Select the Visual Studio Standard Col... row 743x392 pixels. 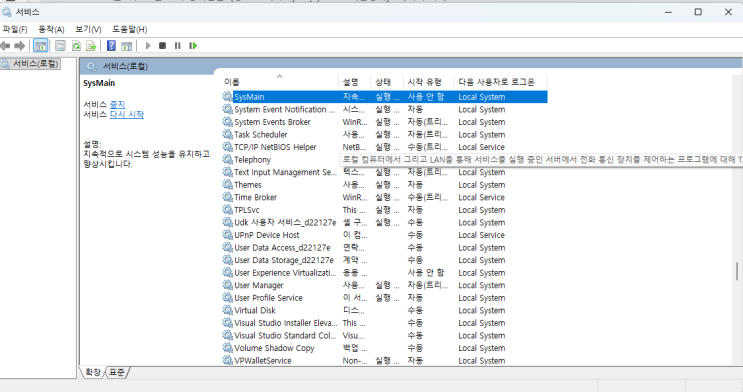click(384, 335)
